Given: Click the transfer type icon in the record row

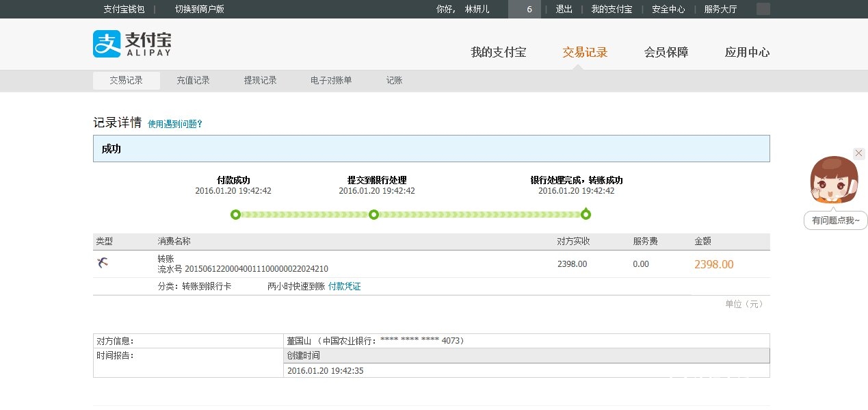Looking at the screenshot, I should point(103,263).
